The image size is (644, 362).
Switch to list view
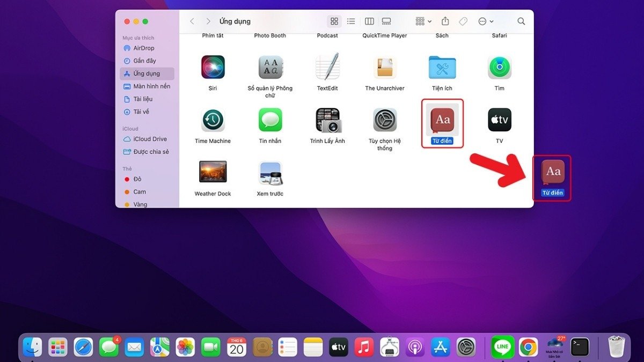tap(351, 21)
